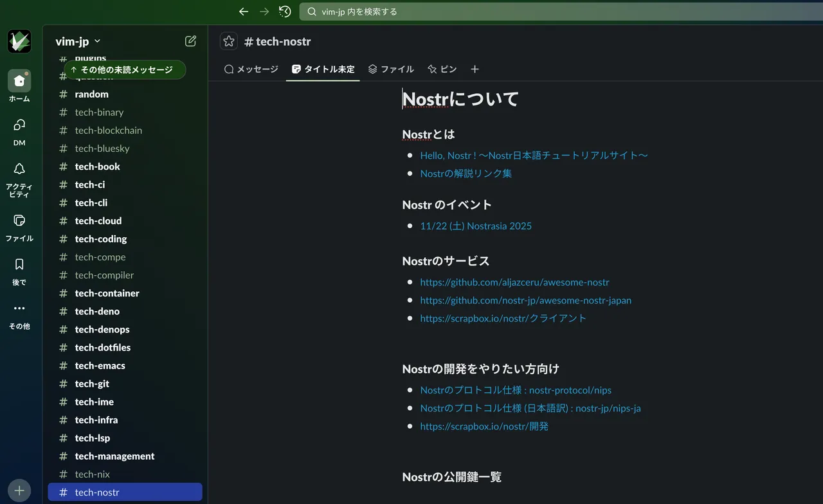The height and width of the screenshot is (504, 823).
Task: Open the history clock icon
Action: [x=285, y=12]
